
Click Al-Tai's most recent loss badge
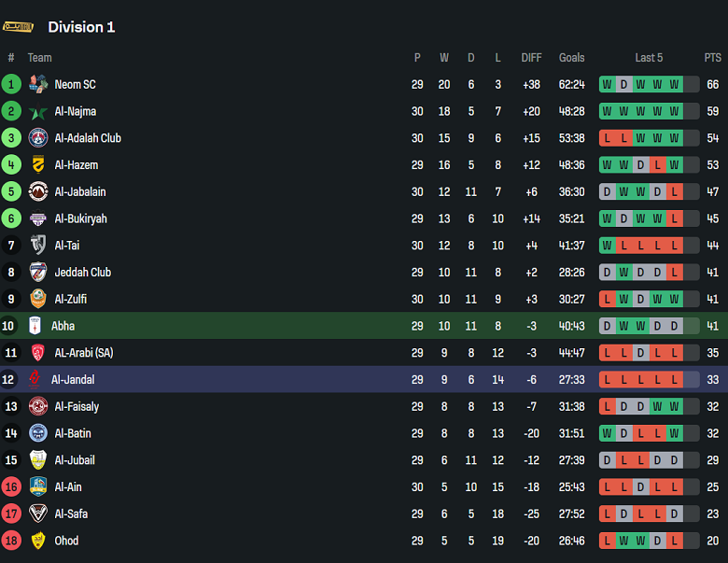tap(675, 246)
